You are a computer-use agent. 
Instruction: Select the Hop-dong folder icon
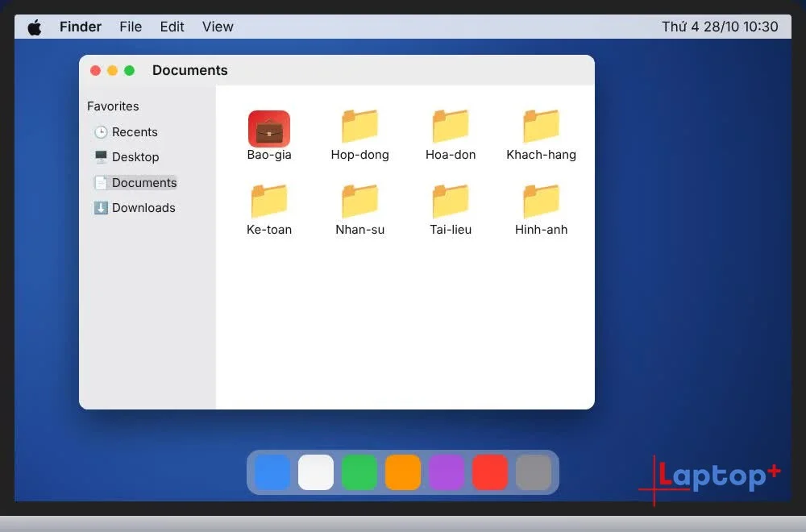tap(359, 126)
